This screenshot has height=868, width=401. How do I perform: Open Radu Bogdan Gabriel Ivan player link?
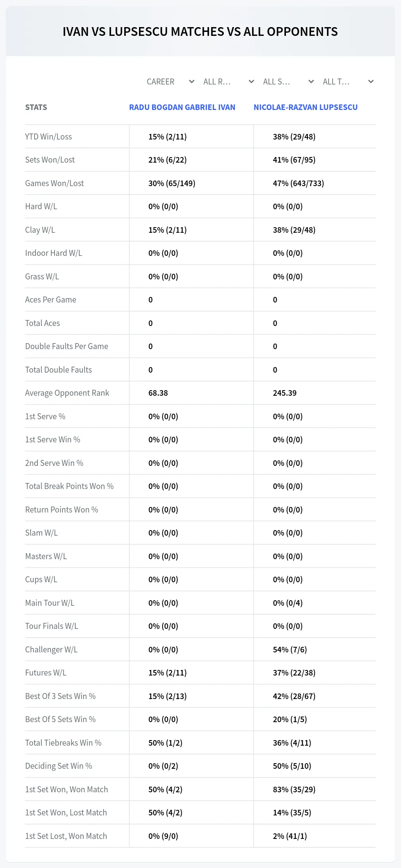coord(182,107)
